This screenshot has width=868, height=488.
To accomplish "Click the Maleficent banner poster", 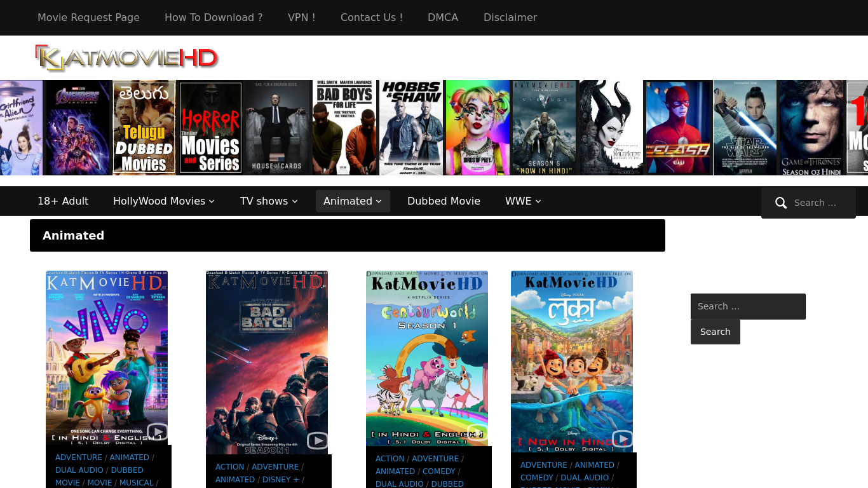I will coord(611,128).
